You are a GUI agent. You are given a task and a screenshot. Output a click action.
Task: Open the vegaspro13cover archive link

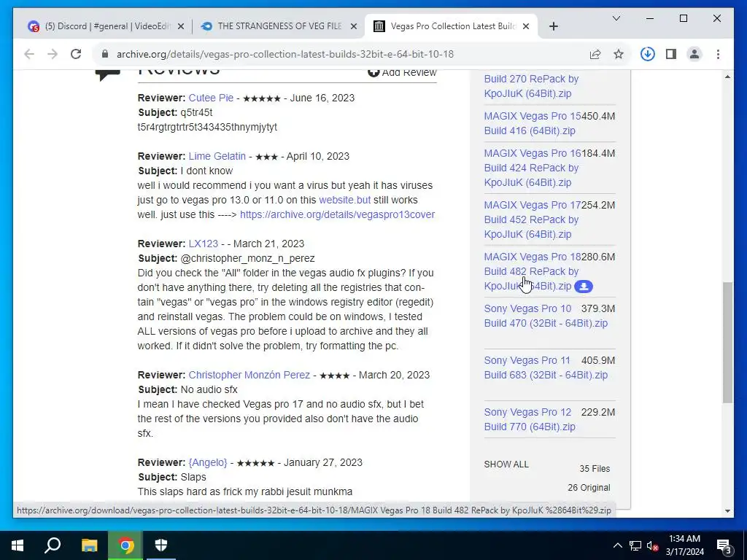pyautogui.click(x=337, y=215)
